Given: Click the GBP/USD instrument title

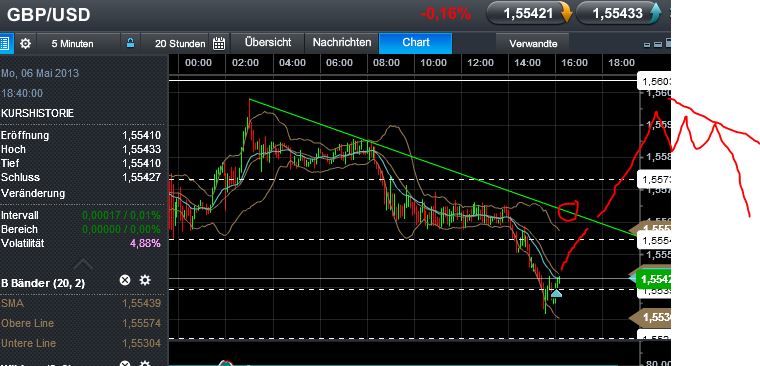Looking at the screenshot, I should (x=48, y=15).
